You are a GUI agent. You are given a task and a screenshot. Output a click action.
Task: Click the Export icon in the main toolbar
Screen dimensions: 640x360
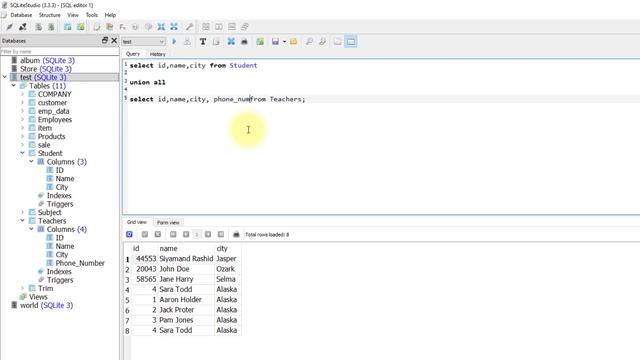point(174,27)
